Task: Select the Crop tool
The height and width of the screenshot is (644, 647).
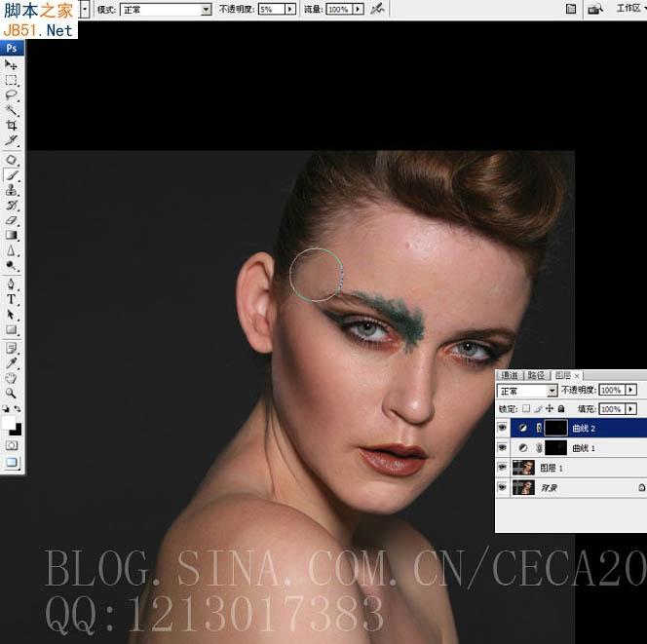Action: pos(11,125)
